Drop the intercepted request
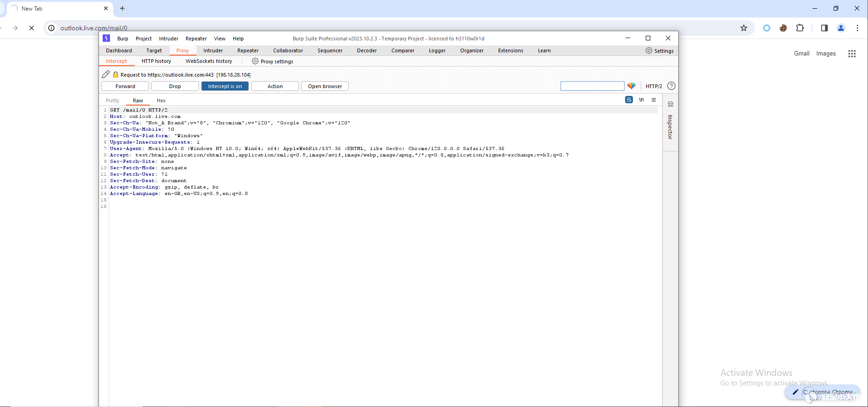Image resolution: width=868 pixels, height=407 pixels. [175, 86]
